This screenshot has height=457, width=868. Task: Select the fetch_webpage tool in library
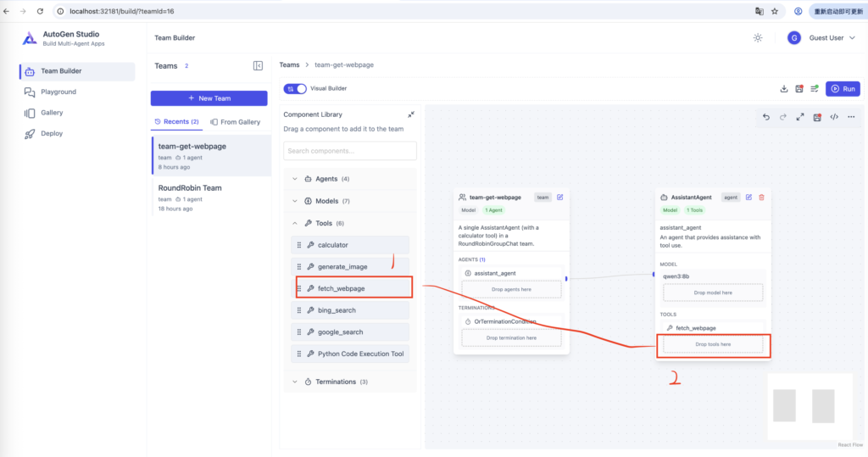[350, 288]
